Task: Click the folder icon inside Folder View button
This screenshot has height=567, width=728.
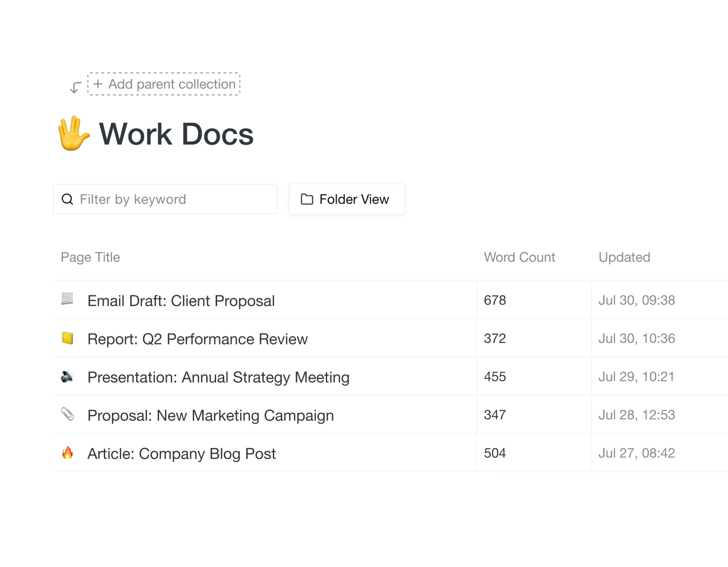Action: point(306,199)
